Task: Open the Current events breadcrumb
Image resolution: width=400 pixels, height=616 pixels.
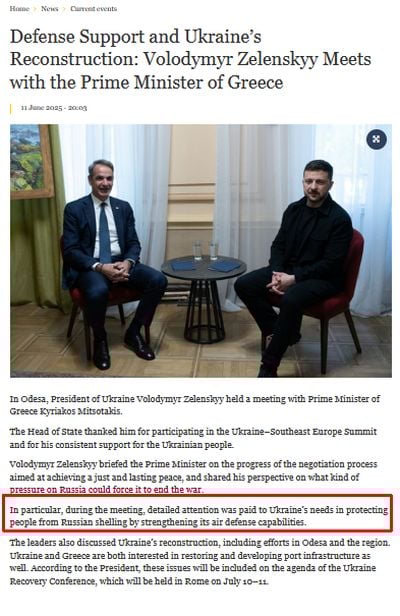Action: tap(94, 9)
